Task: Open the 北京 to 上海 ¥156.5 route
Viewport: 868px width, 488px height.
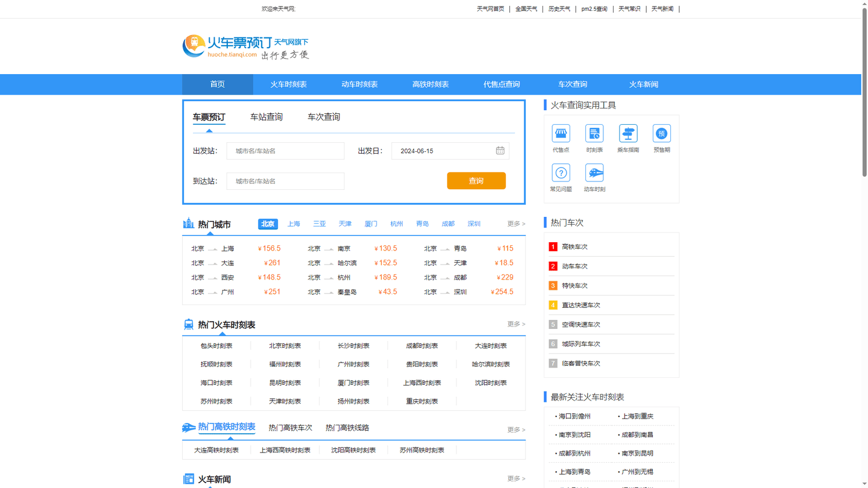Action: 236,248
